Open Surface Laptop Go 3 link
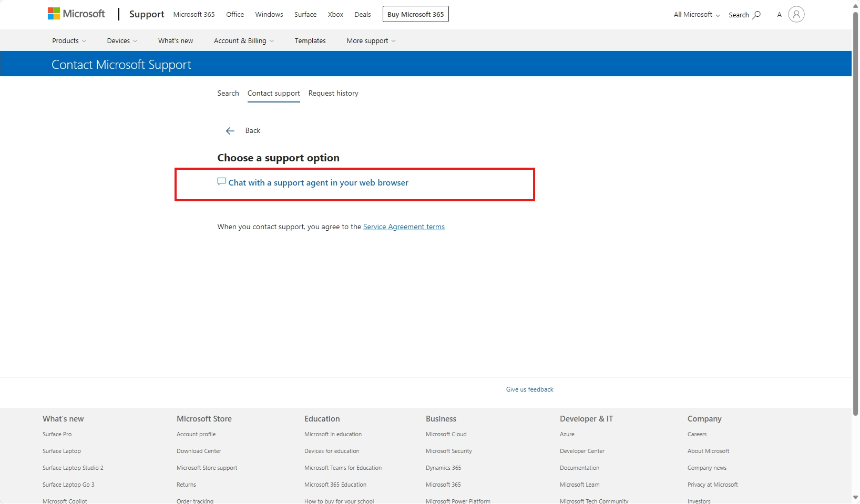 pyautogui.click(x=69, y=485)
